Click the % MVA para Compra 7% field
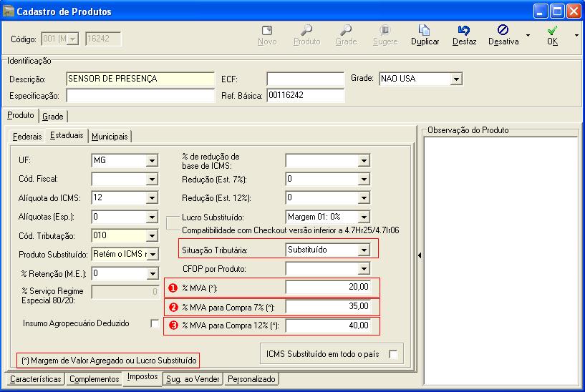Viewport: 585px width, 392px height. [x=328, y=307]
